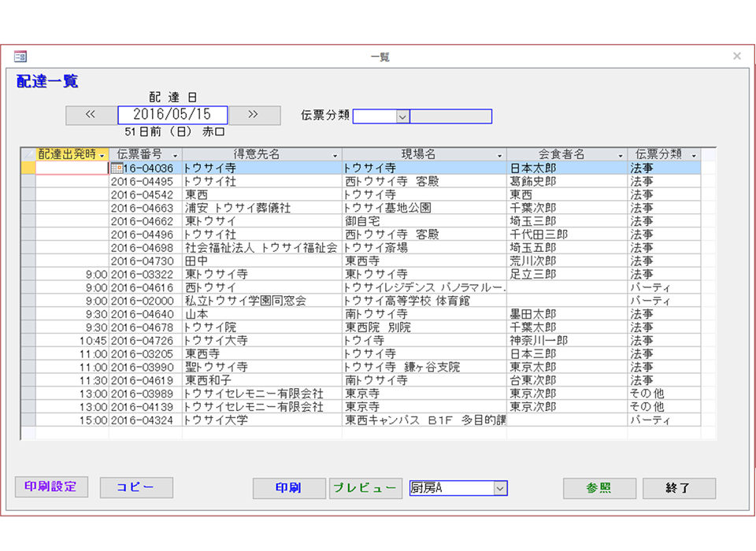Select the row for 2016-04726 トウサイ大寺
Image resolution: width=756 pixels, height=551 pixels.
(x=28, y=341)
